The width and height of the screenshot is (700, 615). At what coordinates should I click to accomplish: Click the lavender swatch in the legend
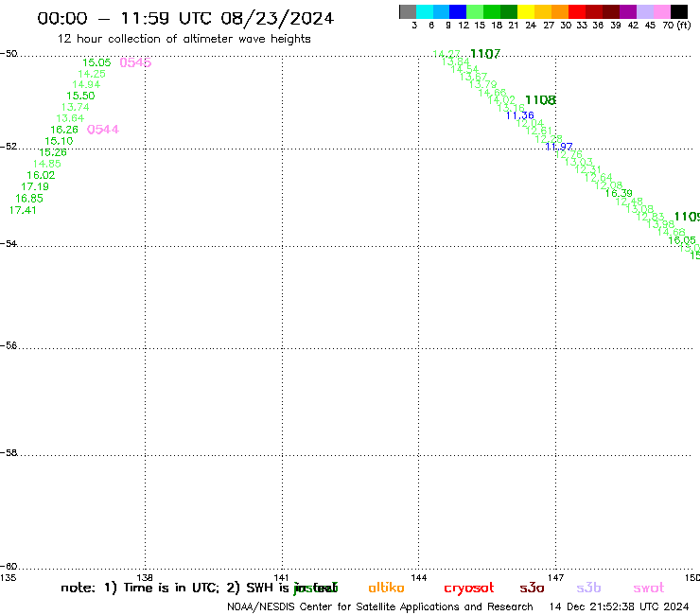click(x=644, y=11)
